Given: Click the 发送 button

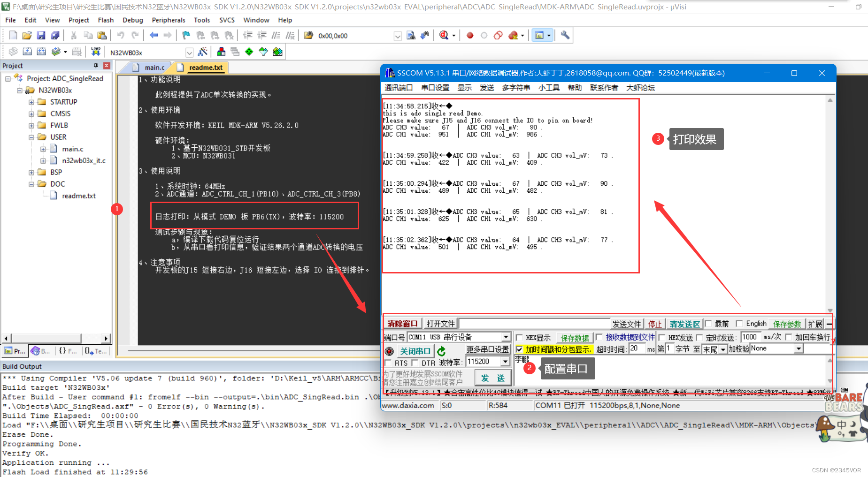Looking at the screenshot, I should (492, 378).
